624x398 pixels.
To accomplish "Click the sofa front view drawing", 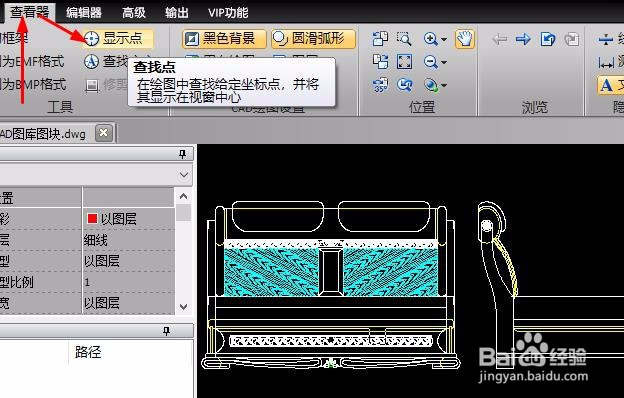I will click(x=330, y=285).
